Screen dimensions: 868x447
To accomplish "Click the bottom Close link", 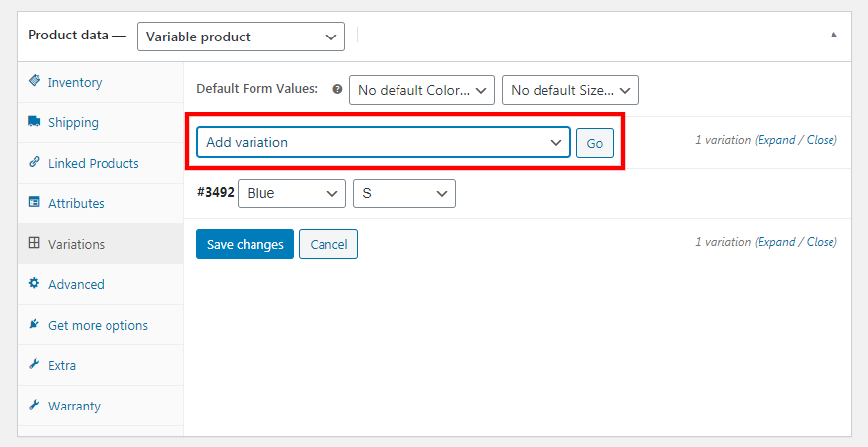I will click(x=821, y=242).
